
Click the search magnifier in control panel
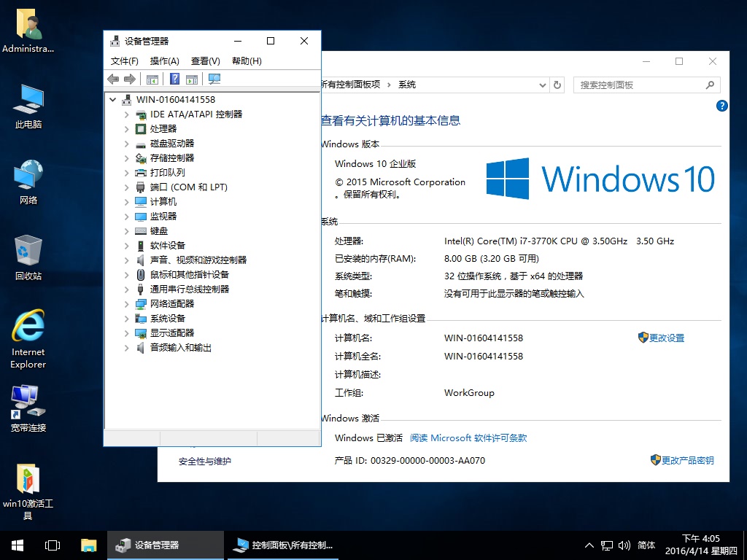[x=710, y=85]
